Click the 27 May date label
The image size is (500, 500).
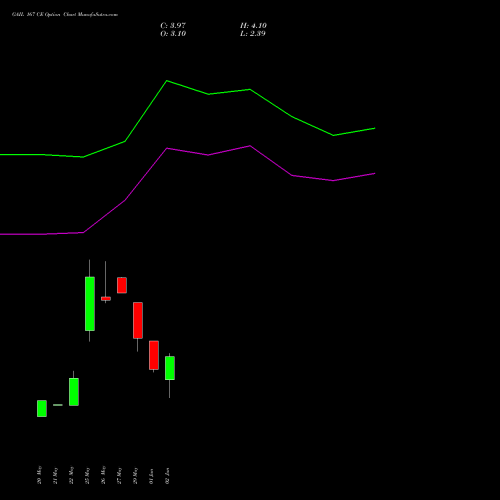(x=119, y=475)
